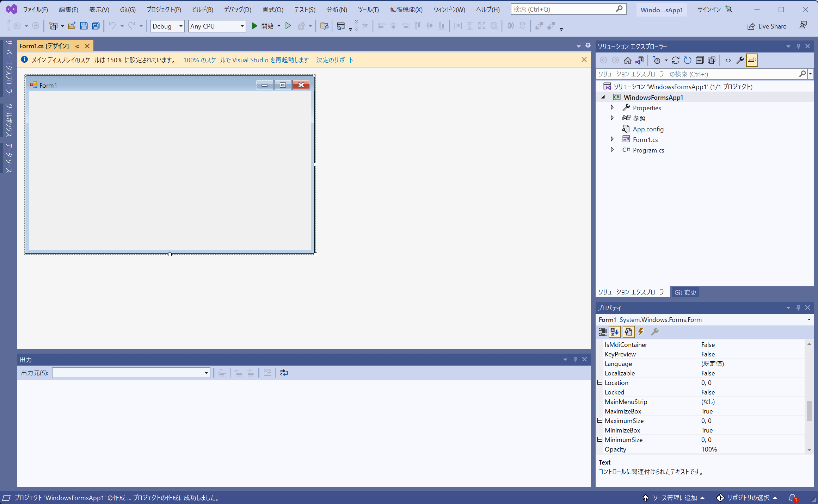Collapse the WindowsFormsApp1 project node
This screenshot has height=504, width=818.
(x=603, y=97)
